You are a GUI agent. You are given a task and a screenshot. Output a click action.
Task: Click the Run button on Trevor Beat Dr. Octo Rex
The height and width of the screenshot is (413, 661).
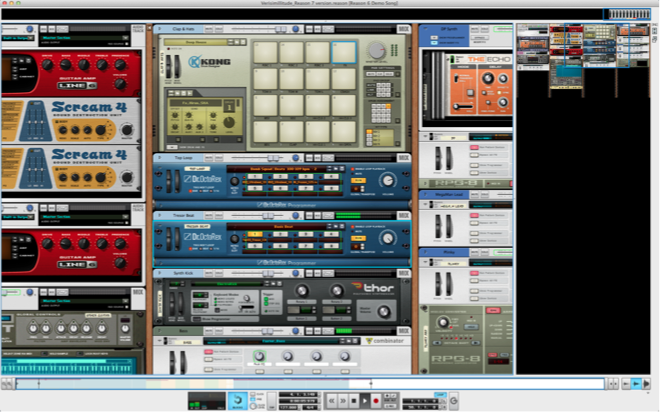click(x=358, y=239)
